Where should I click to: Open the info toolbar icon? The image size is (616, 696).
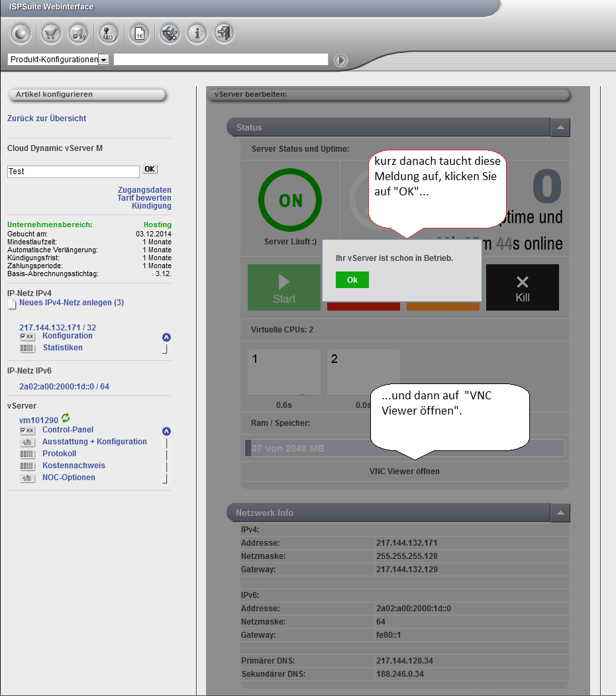(197, 33)
